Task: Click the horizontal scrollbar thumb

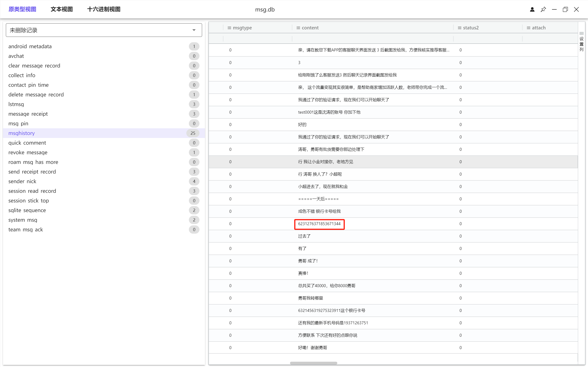Action: (313, 363)
